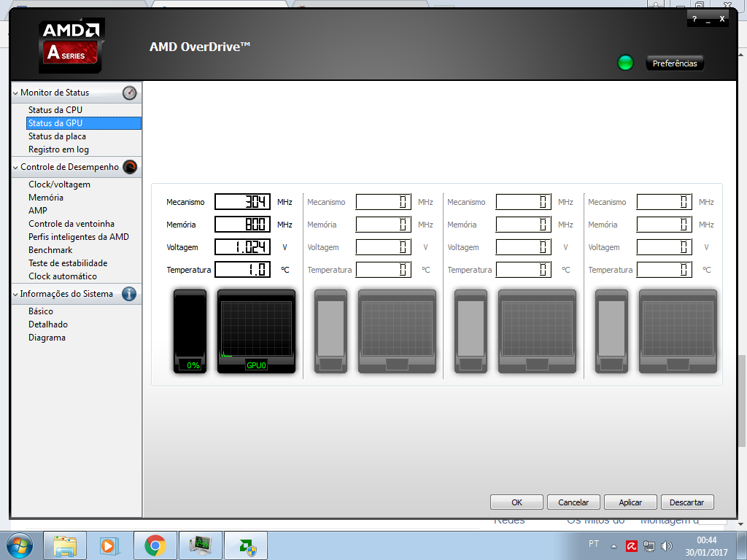
Task: Click the GPU0 Temperatura 1.0 °C field
Action: 242,270
